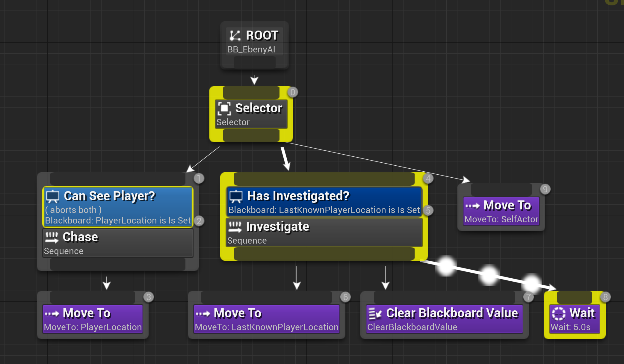
Task: Click the Clear Blackboard Value task icon
Action: pos(375,313)
